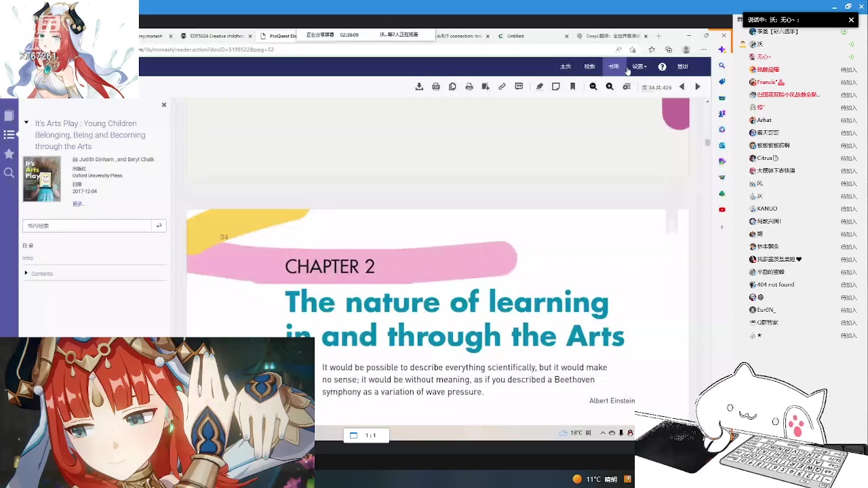Click the 1:1 zoom control in shared screen
The width and height of the screenshot is (868, 488).
pyautogui.click(x=366, y=435)
